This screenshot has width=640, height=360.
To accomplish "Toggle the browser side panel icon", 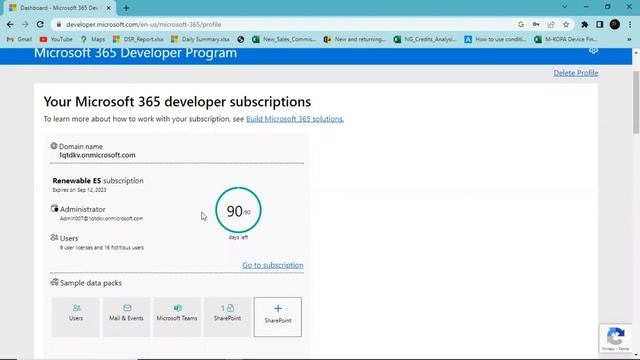I will click(x=600, y=24).
